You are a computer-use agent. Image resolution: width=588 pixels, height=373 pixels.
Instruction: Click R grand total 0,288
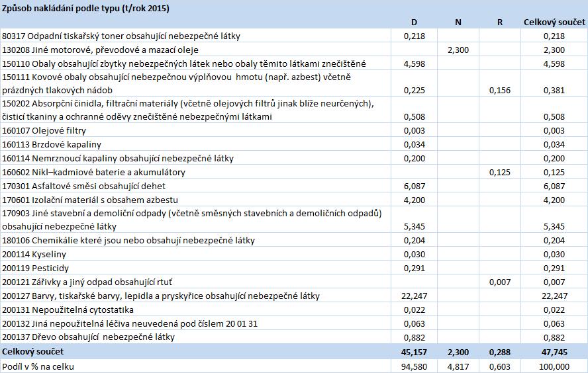499,352
